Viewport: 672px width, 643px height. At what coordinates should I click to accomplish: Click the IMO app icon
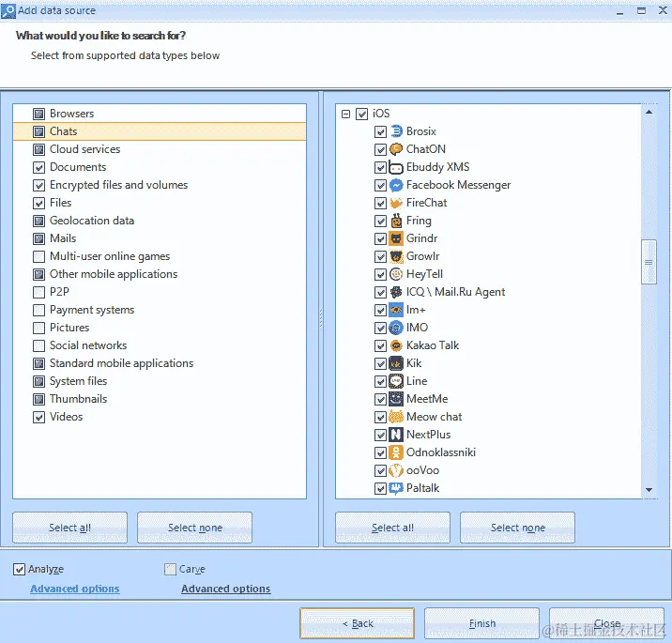tap(396, 328)
